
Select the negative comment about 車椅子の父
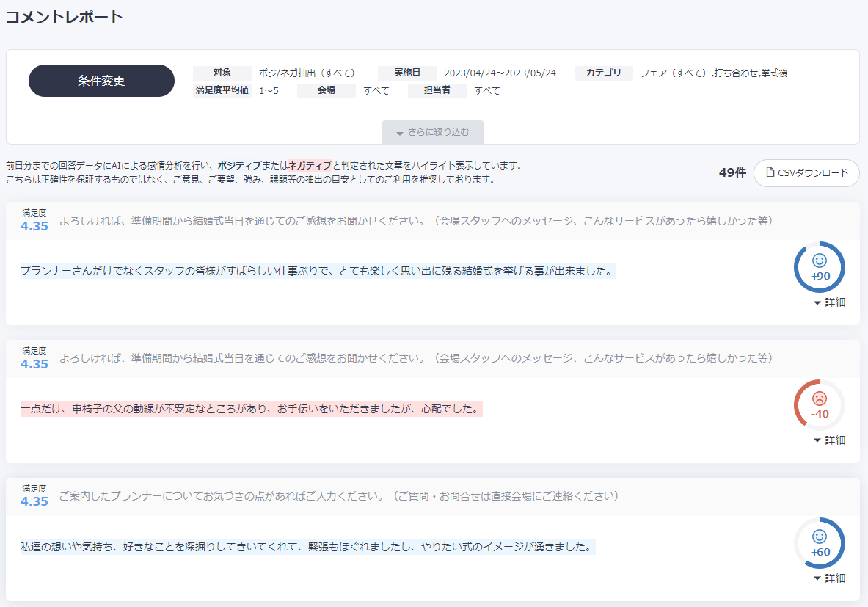(252, 410)
